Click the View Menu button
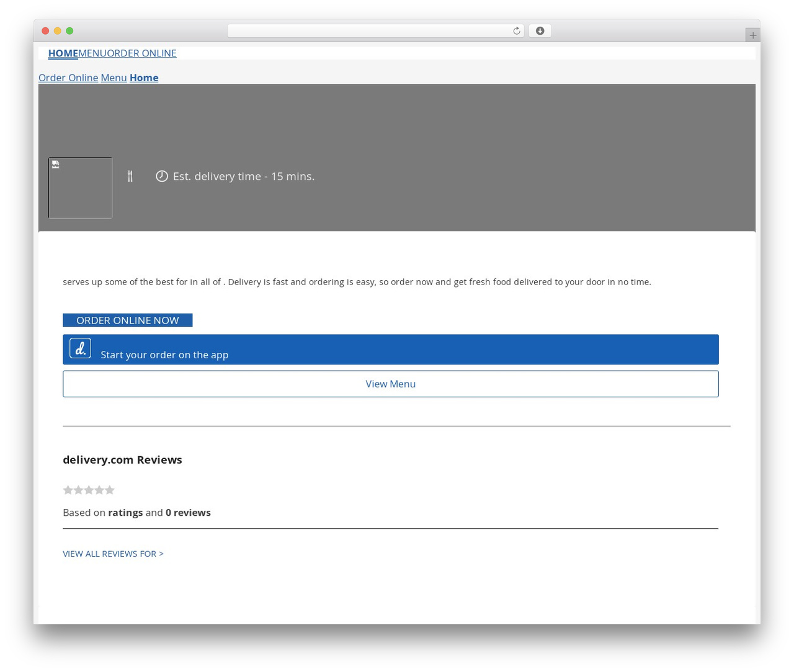Screen dimensions: 794x672 click(x=391, y=384)
